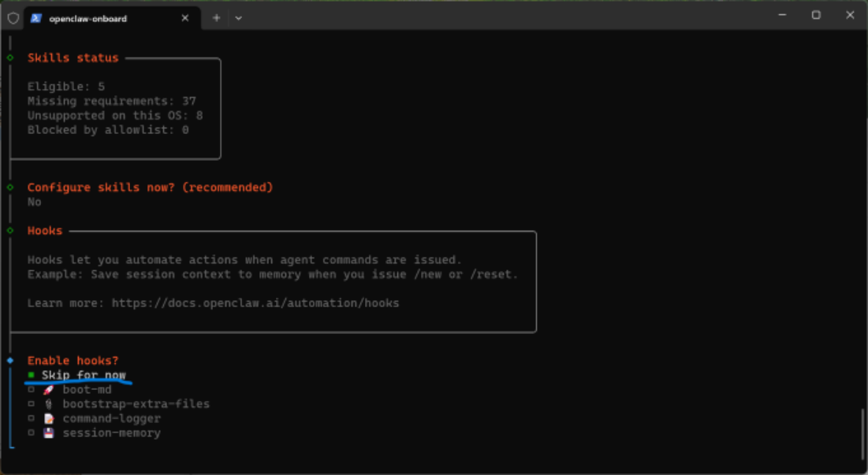Close the openclaw-onboard tab
Image resolution: width=868 pixels, height=475 pixels.
185,17
